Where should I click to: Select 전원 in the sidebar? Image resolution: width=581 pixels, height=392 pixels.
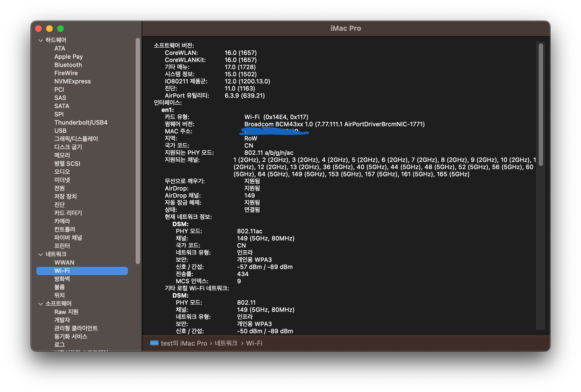(59, 188)
